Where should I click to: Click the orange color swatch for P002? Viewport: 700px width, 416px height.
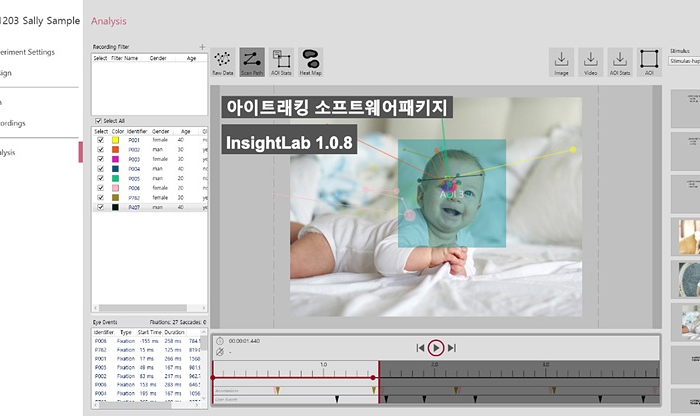(115, 150)
